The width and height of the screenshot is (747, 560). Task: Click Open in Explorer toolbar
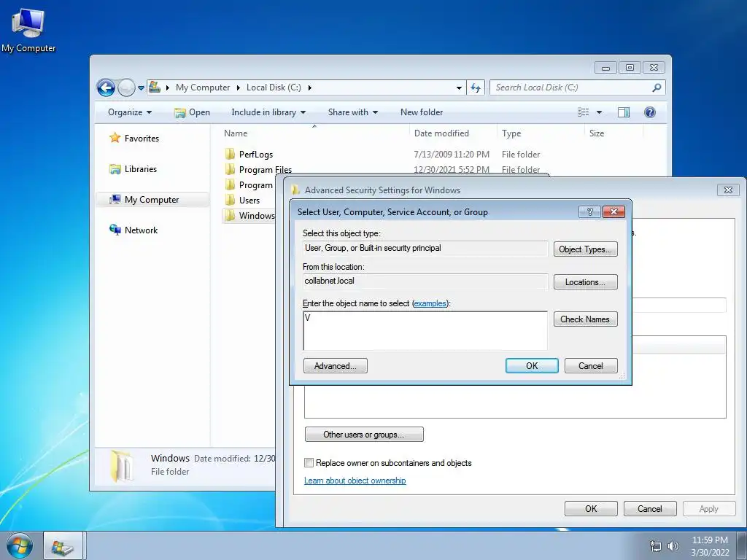[192, 112]
